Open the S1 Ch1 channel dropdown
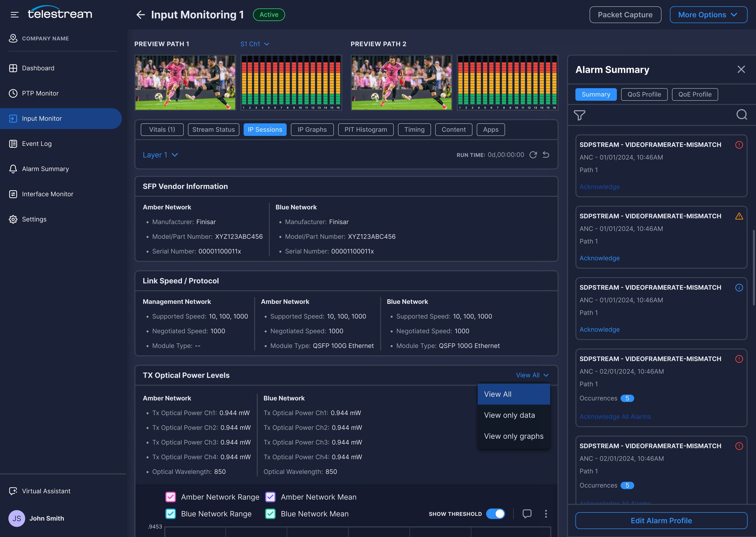Image resolution: width=756 pixels, height=537 pixels. (255, 44)
